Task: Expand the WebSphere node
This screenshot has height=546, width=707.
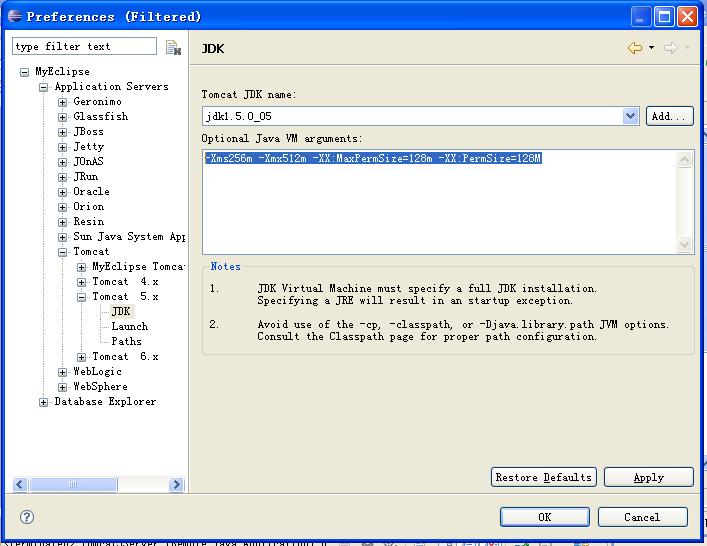Action: [x=62, y=387]
